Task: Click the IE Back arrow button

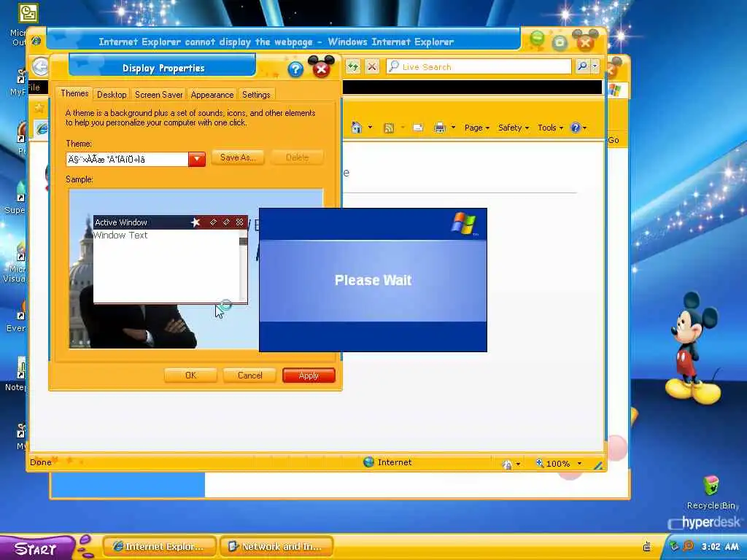Action: click(40, 66)
